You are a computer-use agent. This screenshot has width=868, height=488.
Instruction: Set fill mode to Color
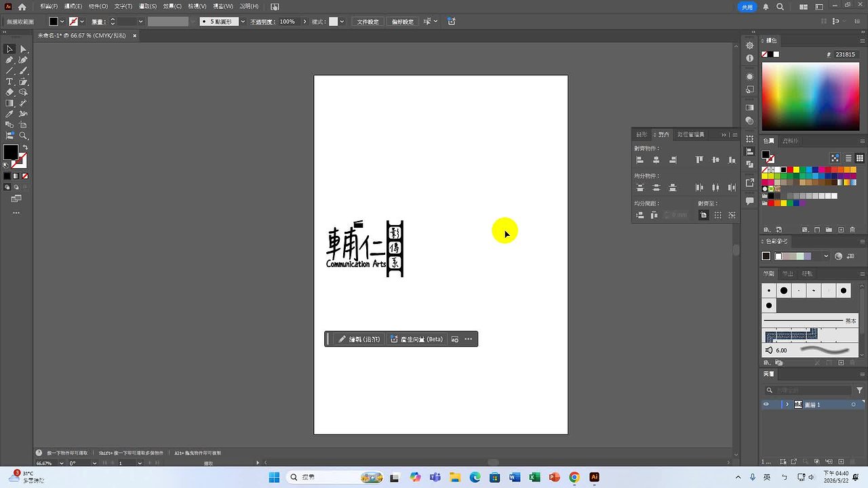tap(7, 176)
